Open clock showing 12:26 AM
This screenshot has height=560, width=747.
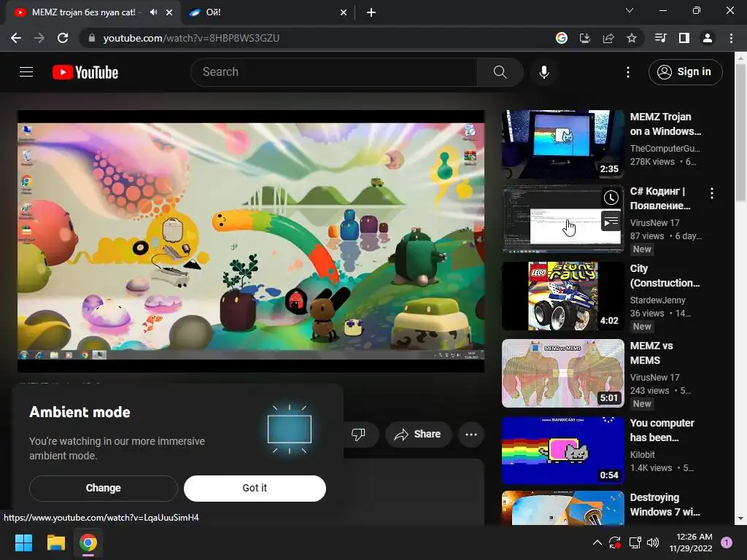(690, 542)
